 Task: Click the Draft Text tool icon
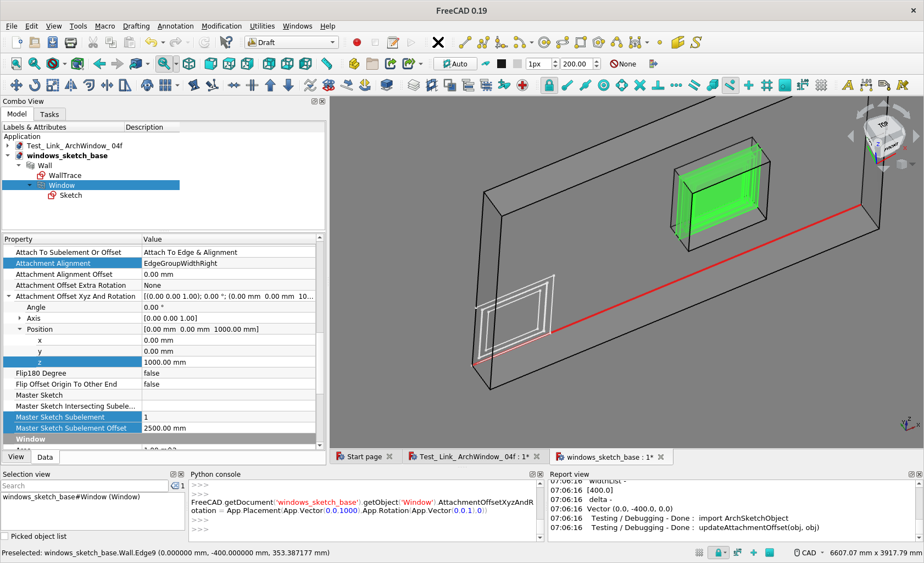point(848,85)
